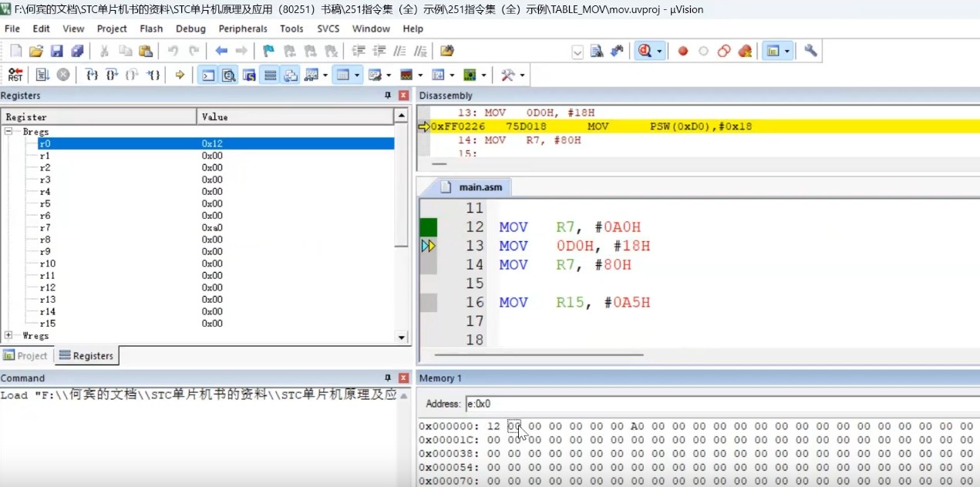The width and height of the screenshot is (980, 487).
Task: Open the wrench Configuration icon
Action: [x=810, y=51]
